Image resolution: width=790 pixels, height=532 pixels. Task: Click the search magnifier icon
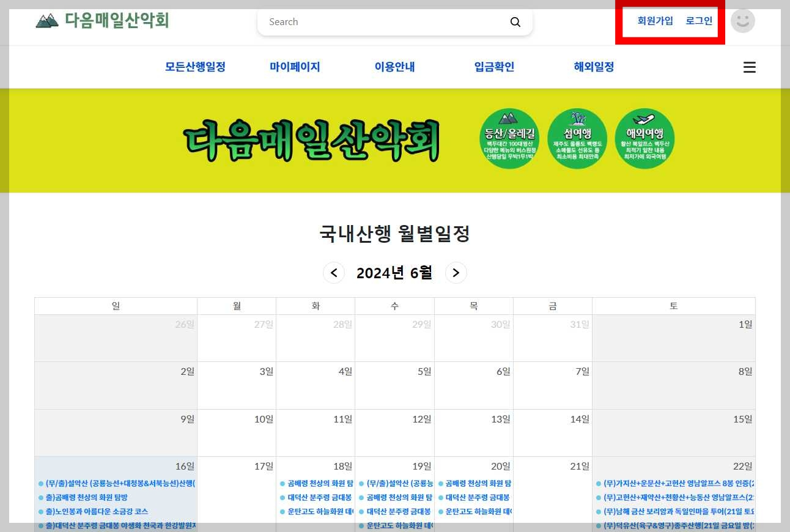coord(515,21)
